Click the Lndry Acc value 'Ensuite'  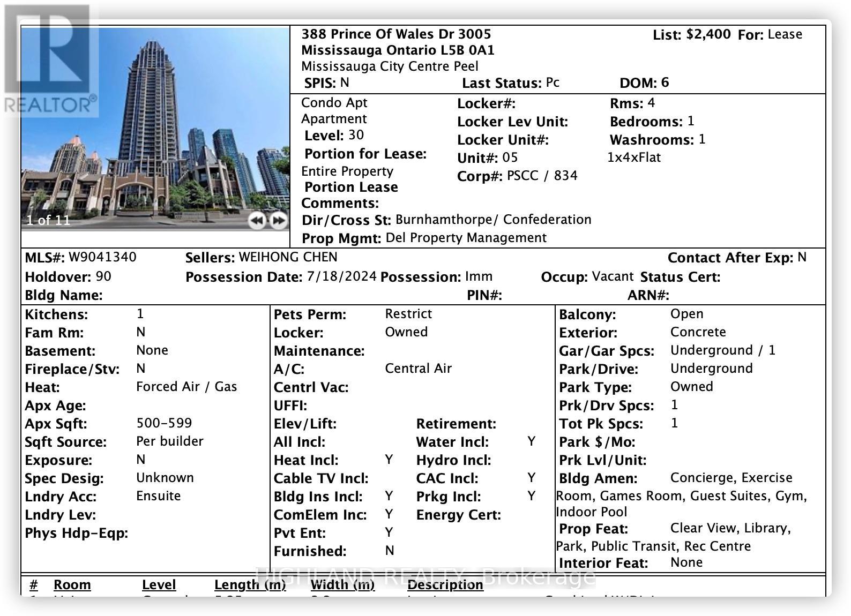point(159,496)
